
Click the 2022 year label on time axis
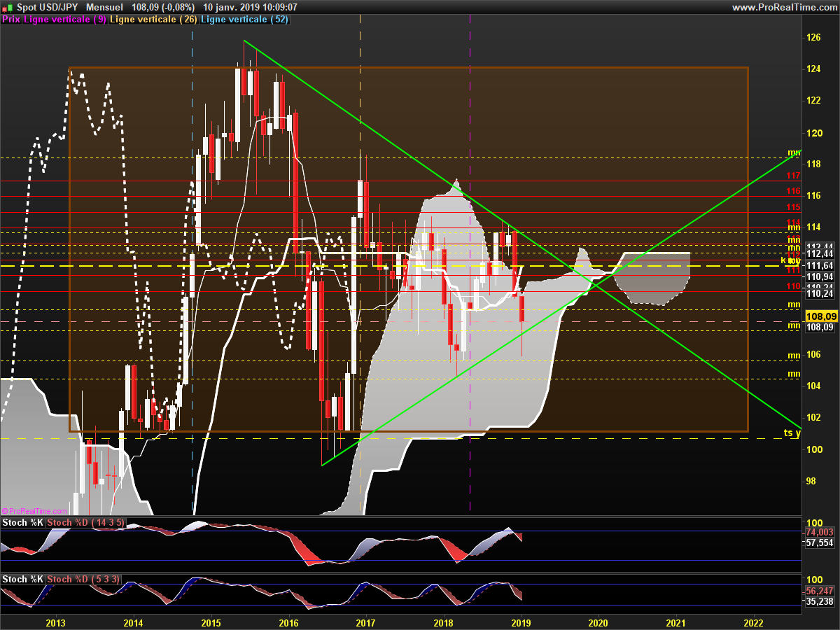click(754, 622)
